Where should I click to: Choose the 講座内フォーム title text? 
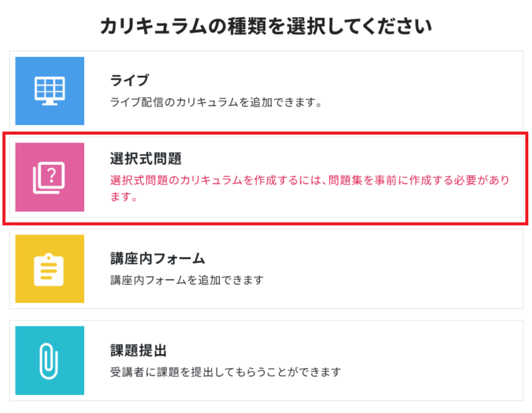(157, 258)
